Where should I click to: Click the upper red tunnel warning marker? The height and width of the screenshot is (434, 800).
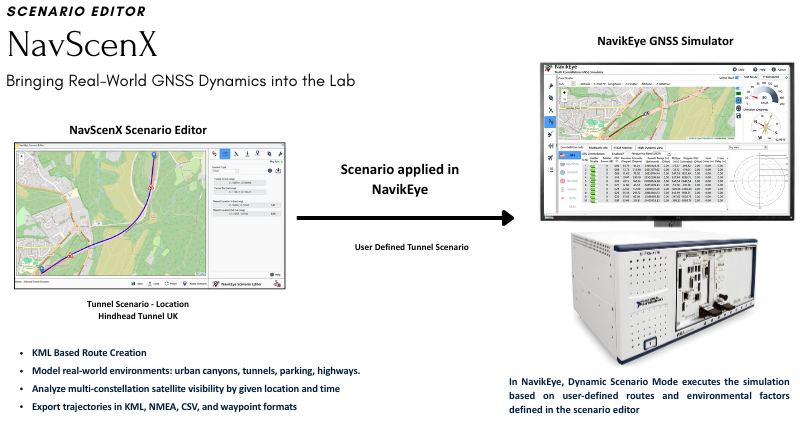[151, 188]
